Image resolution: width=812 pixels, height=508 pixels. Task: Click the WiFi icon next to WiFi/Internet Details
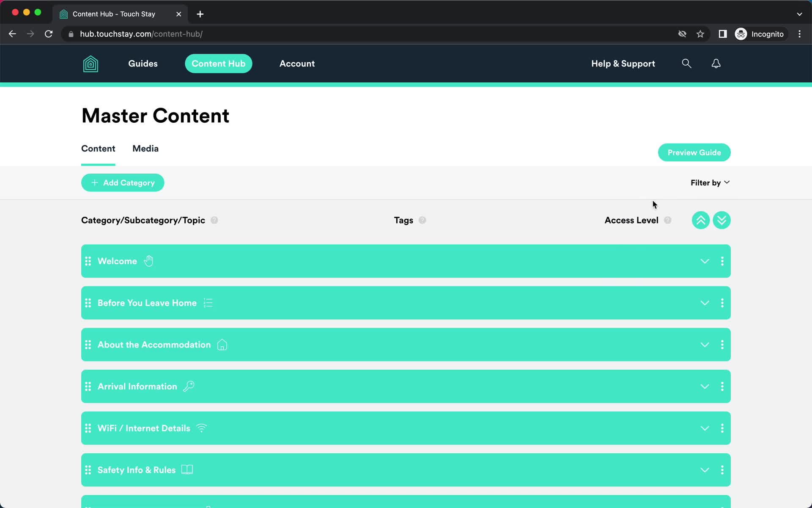click(201, 428)
